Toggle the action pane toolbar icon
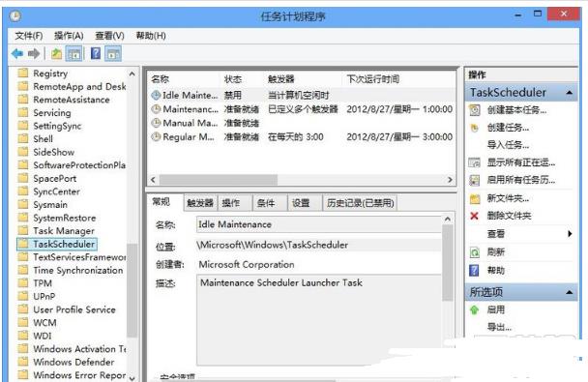Viewport: 588px width, 382px height. coord(113,53)
